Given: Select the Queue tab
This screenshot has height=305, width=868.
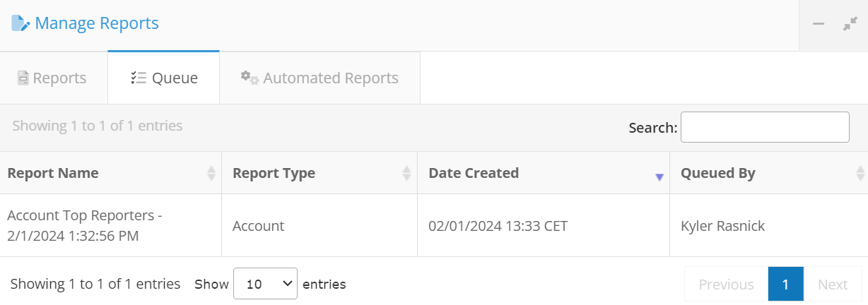Looking at the screenshot, I should 164,78.
